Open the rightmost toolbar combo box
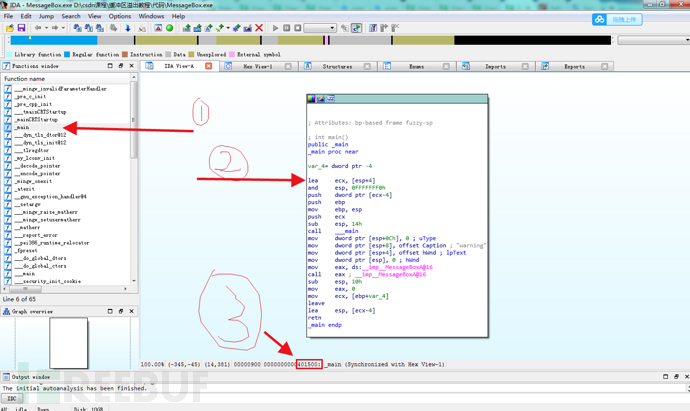 (x=653, y=40)
